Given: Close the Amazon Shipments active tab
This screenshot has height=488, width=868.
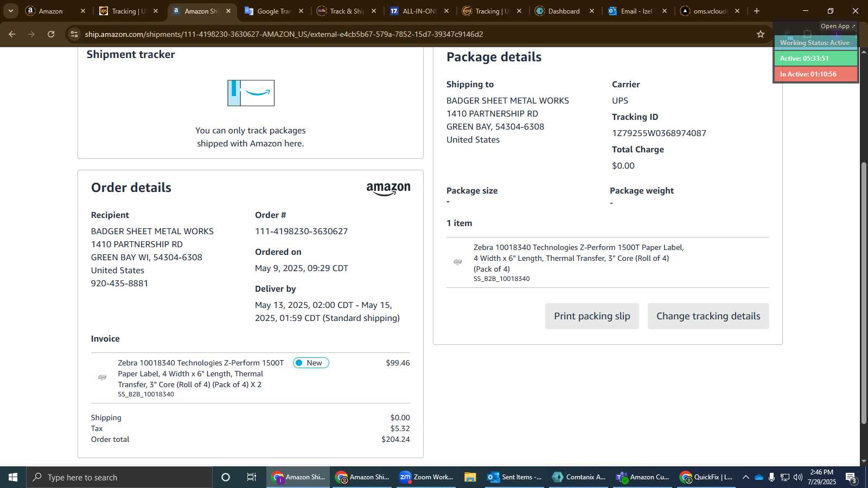Looking at the screenshot, I should coord(228,11).
